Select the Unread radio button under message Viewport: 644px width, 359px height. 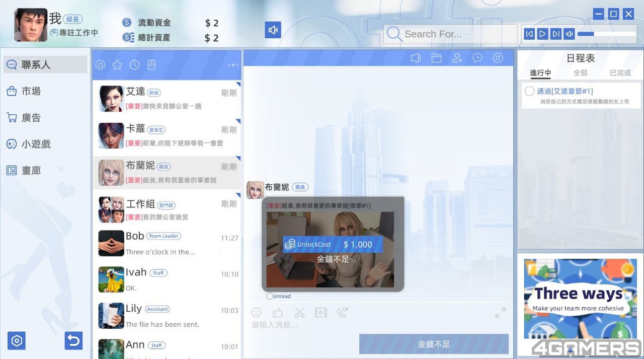(x=270, y=296)
